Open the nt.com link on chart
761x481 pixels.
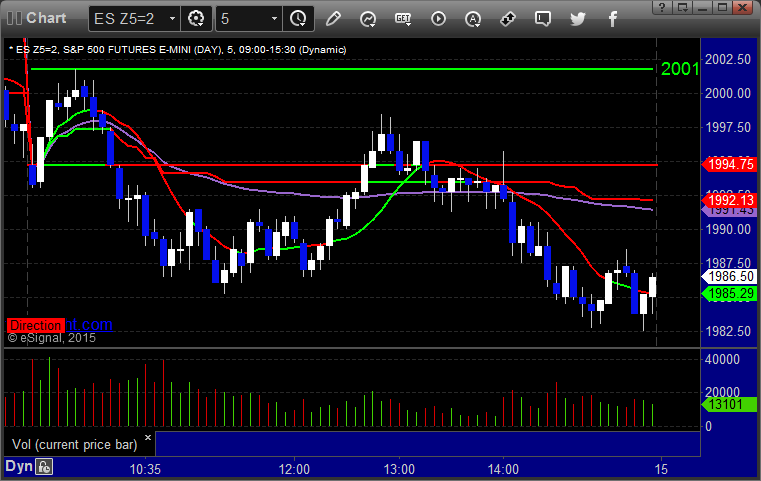(x=89, y=324)
